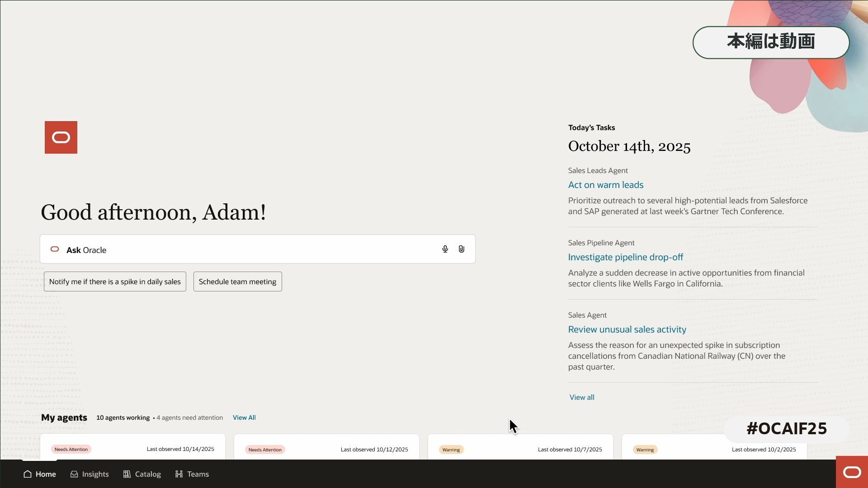Click the microphone icon in Ask Oracle bar
Viewport: 868px width, 488px height.
click(445, 249)
